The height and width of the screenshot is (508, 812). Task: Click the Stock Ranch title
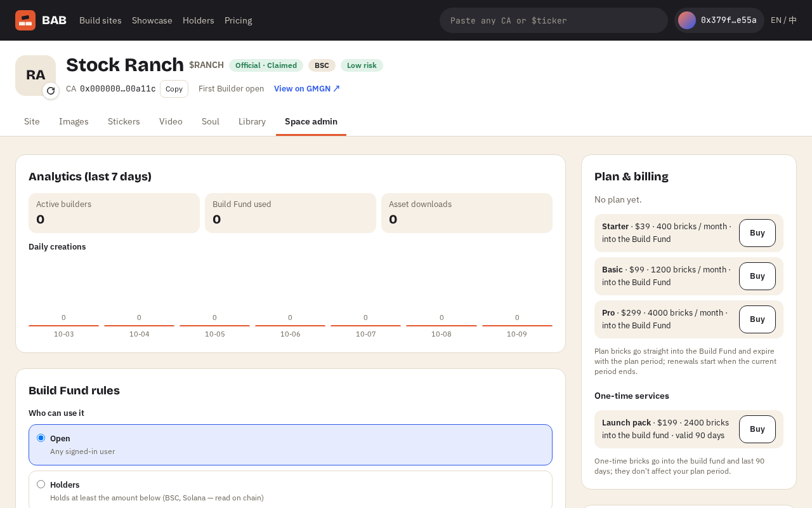pyautogui.click(x=125, y=65)
